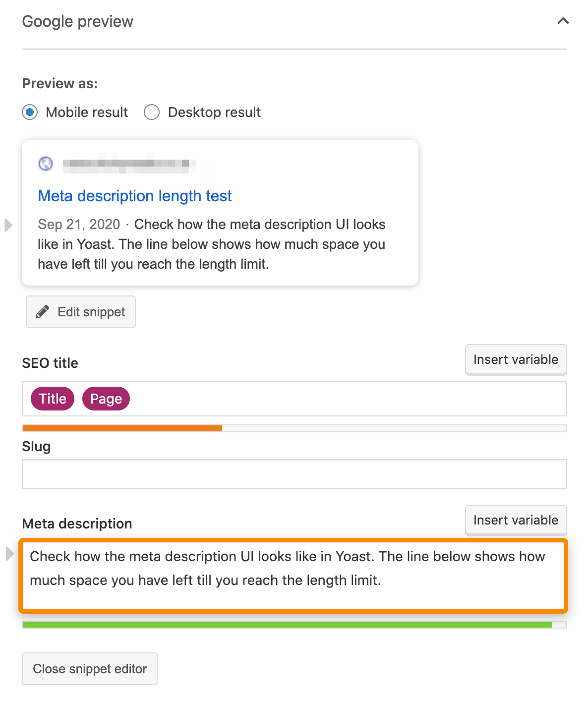Click the gray arrow beside the preview snippet

coord(8,226)
